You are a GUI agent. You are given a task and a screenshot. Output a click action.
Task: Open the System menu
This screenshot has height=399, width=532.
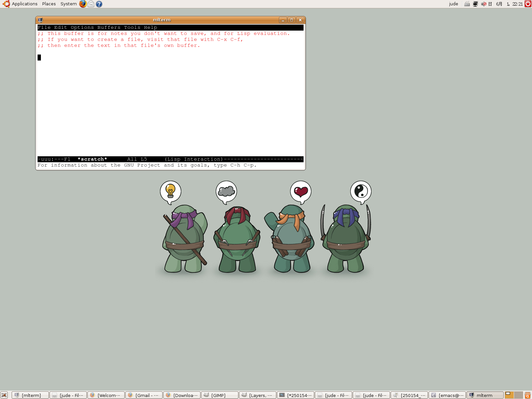(x=68, y=4)
